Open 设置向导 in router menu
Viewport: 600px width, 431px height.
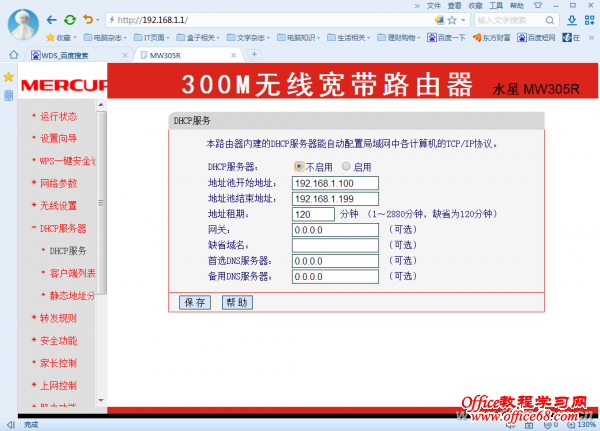click(x=59, y=138)
